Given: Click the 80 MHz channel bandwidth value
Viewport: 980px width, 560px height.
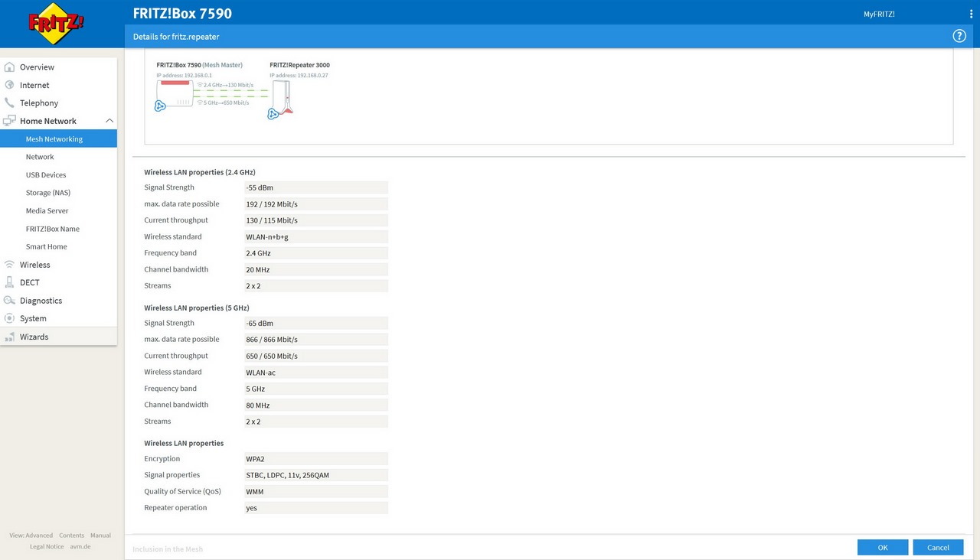Looking at the screenshot, I should click(316, 405).
